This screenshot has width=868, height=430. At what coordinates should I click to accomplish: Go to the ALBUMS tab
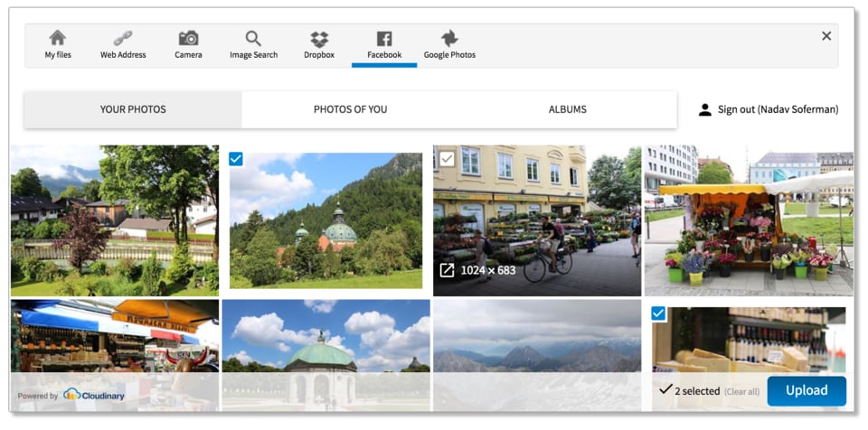click(x=567, y=109)
